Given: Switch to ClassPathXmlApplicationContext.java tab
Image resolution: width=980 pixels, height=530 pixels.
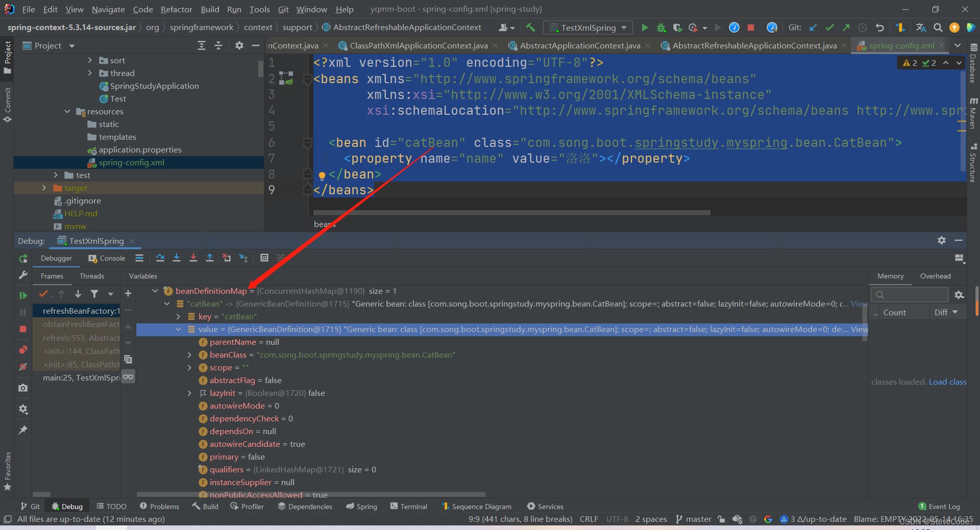Looking at the screenshot, I should click(419, 46).
